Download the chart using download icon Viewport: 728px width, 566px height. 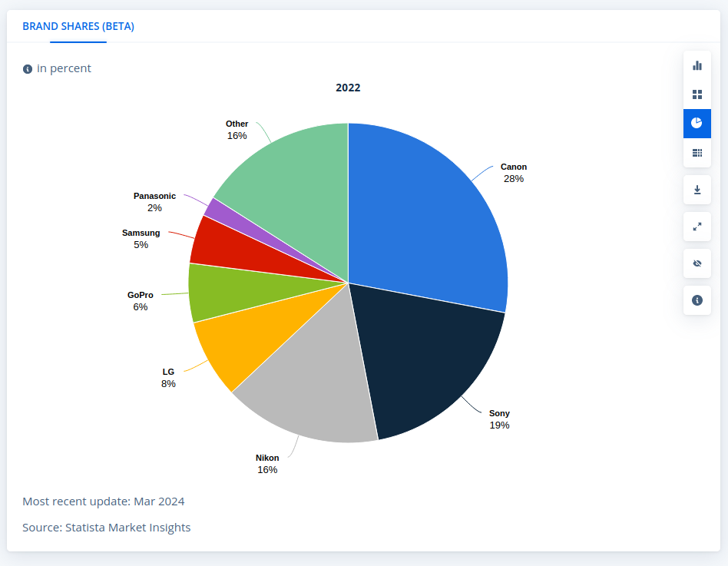click(x=697, y=190)
